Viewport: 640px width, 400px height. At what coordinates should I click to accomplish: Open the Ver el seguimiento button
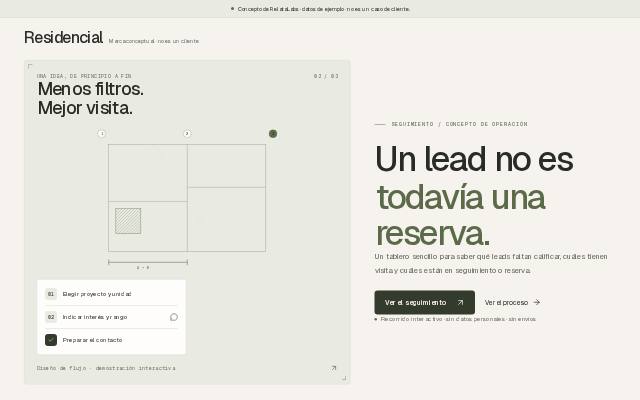pos(424,302)
